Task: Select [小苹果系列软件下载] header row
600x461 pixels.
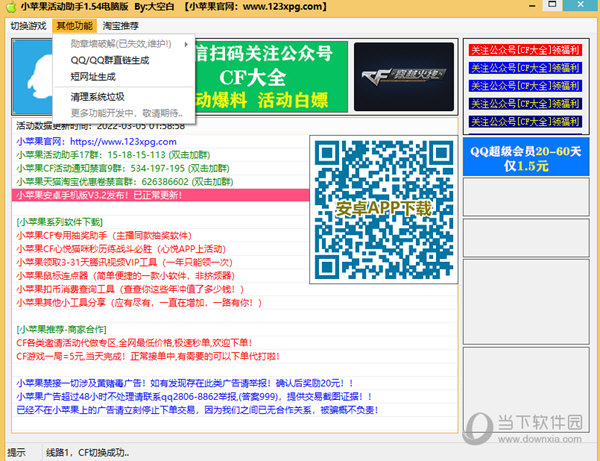Action: click(x=161, y=222)
